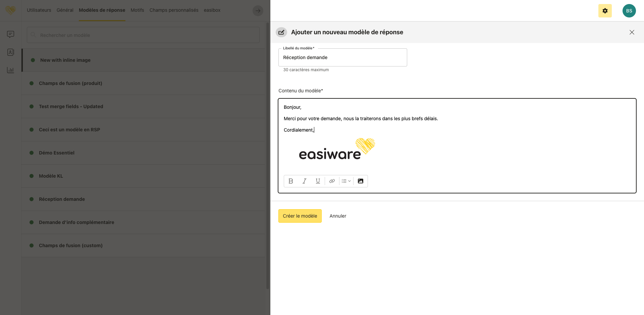Select the Démo Essentiel template
The image size is (644, 315).
(57, 153)
